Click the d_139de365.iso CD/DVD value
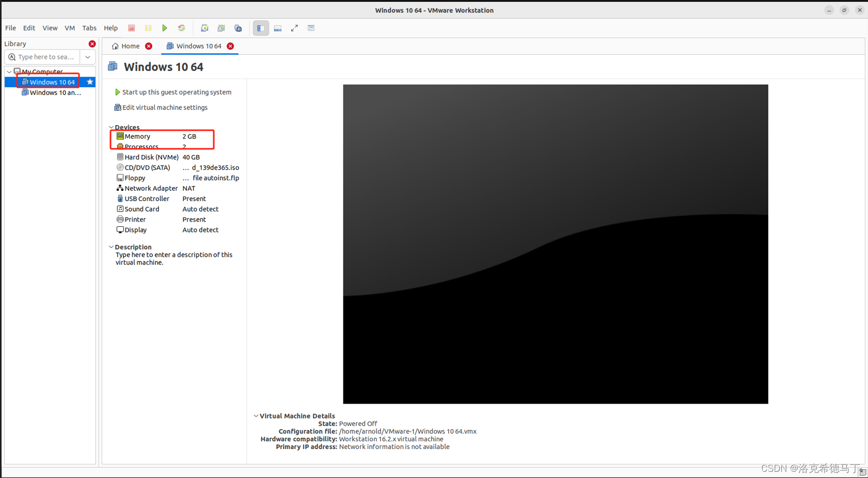 211,167
